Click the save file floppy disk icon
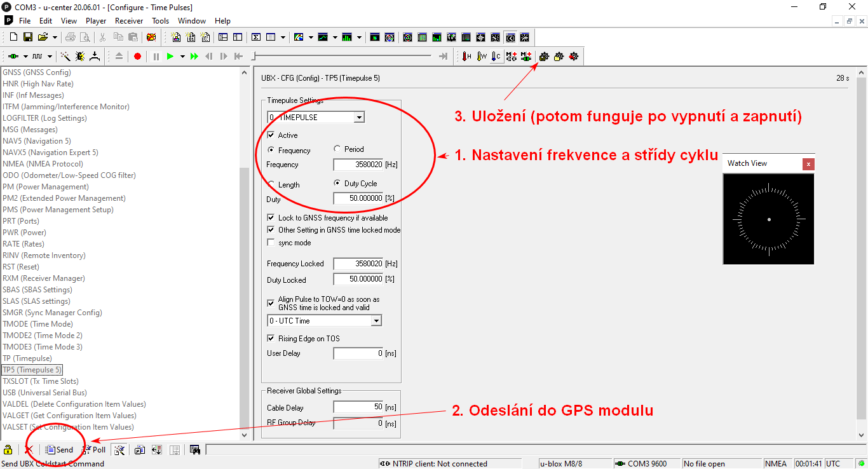 tap(28, 37)
